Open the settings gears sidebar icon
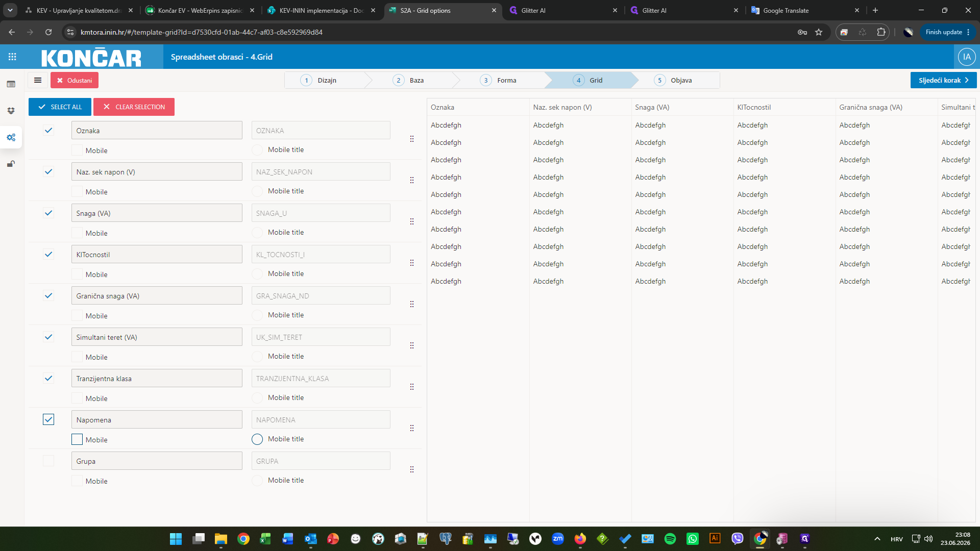Viewport: 980px width, 551px height. pyautogui.click(x=11, y=137)
